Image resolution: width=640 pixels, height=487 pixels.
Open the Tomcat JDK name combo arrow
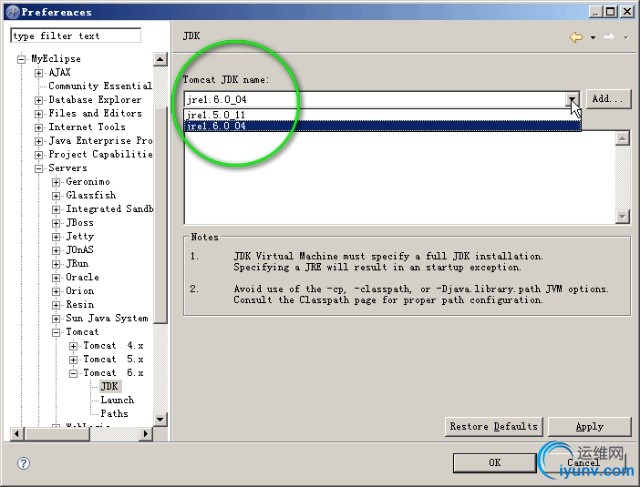point(572,99)
